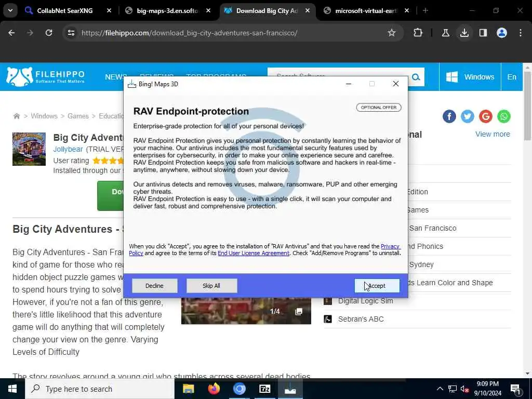Open the gallery icon on screenshot
The width and height of the screenshot is (532, 399).
tap(299, 312)
